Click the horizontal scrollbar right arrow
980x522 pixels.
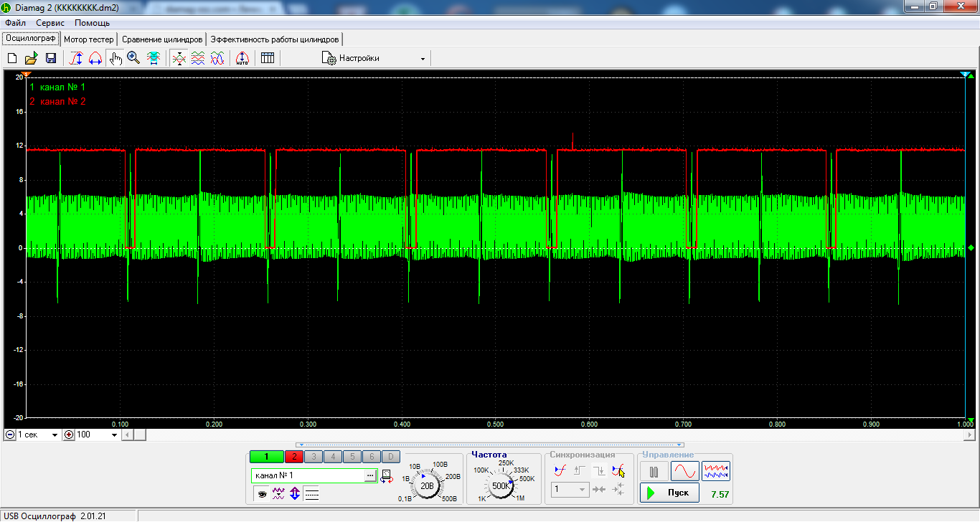(969, 435)
